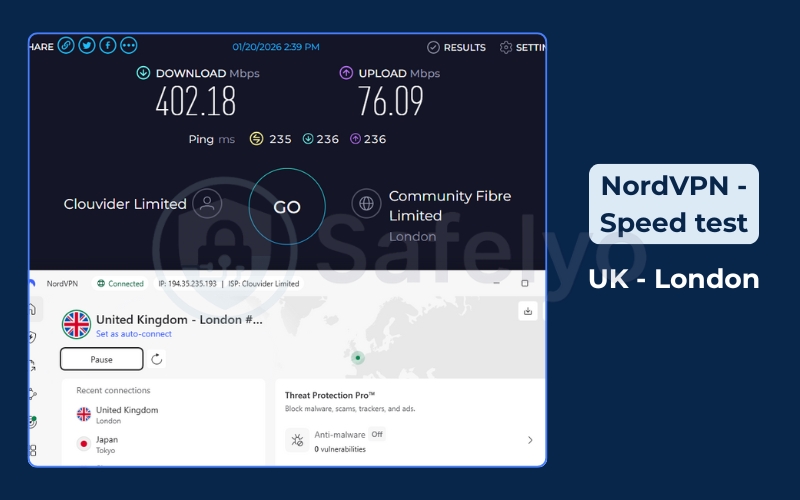Click the results checkmark icon
The image size is (800, 500).
pyautogui.click(x=433, y=47)
